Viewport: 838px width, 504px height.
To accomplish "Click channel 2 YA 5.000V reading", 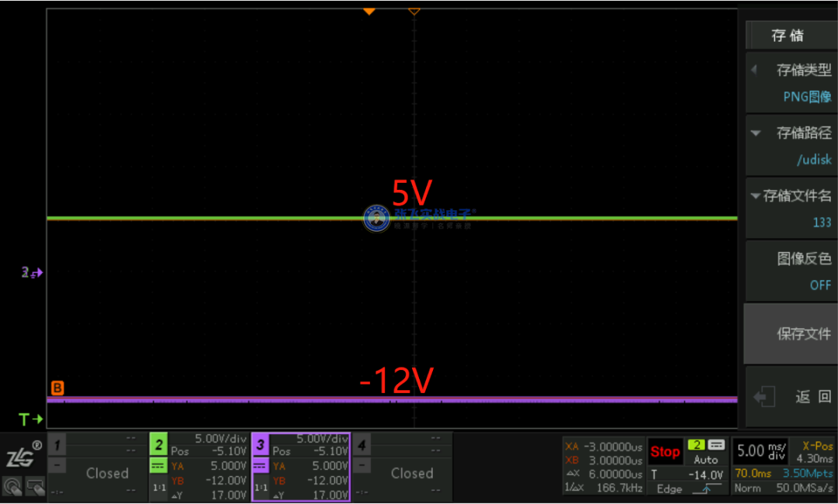I will coord(209,466).
